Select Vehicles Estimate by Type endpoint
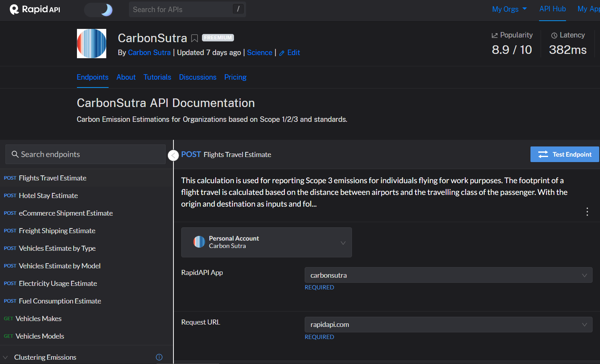 [x=86, y=248]
